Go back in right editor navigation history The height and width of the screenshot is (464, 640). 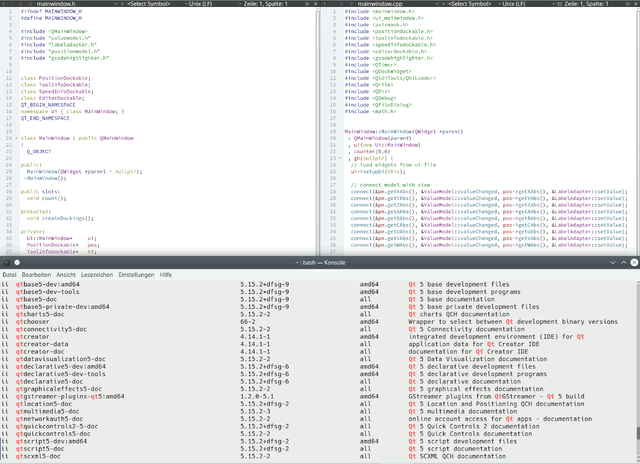(x=325, y=4)
